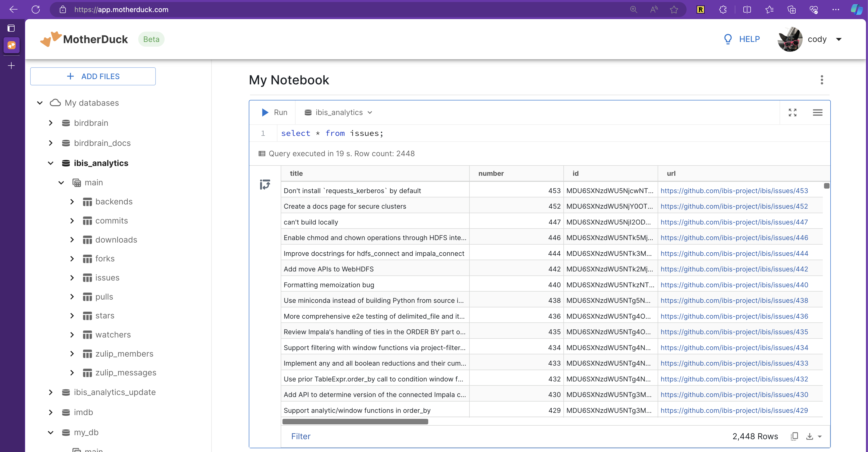Select the zulip_members table

coord(124,354)
